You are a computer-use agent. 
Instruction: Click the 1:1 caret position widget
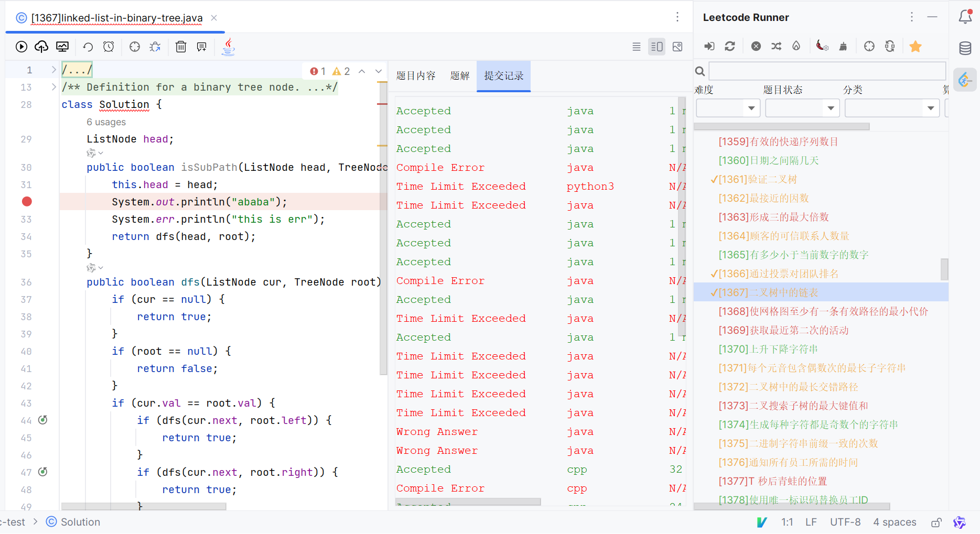coord(787,522)
